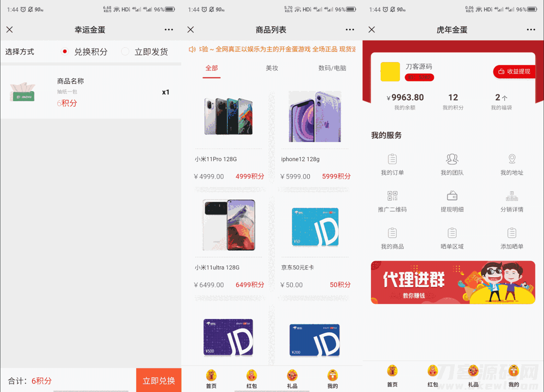
Task: Open the more menu on 幸运金蛋
Action: click(169, 29)
